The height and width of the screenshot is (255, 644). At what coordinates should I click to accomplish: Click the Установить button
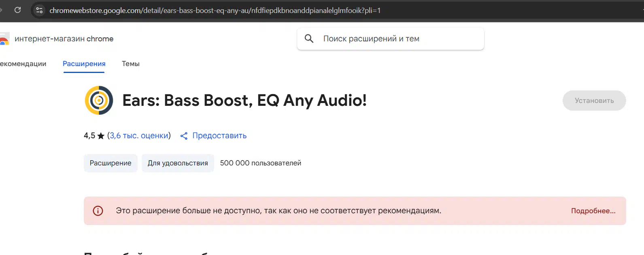pos(594,101)
